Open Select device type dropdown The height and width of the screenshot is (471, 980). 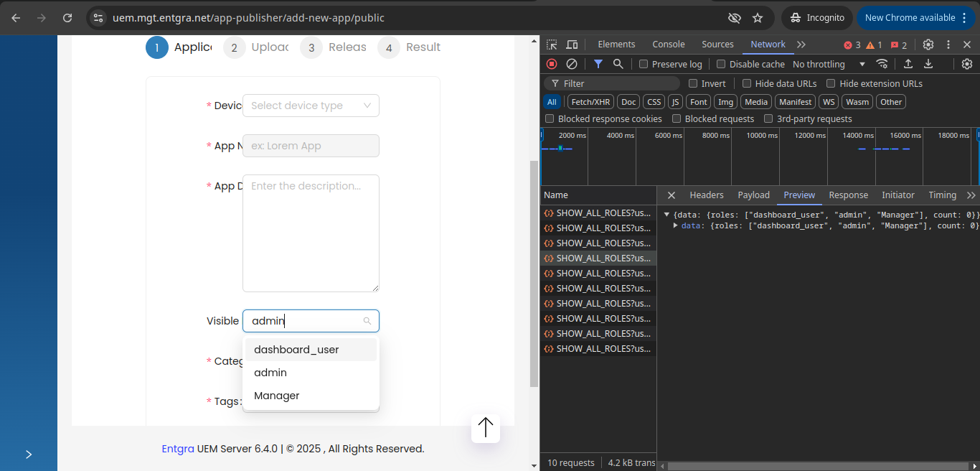point(311,106)
